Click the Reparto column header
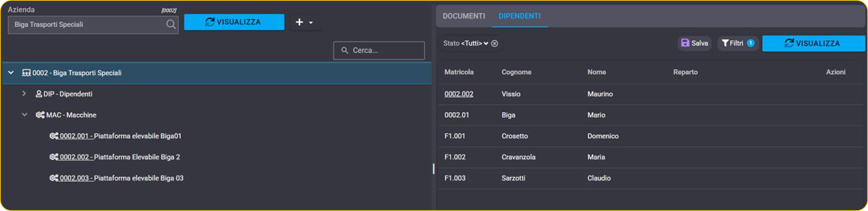Viewport: 868px width, 211px height. point(685,72)
